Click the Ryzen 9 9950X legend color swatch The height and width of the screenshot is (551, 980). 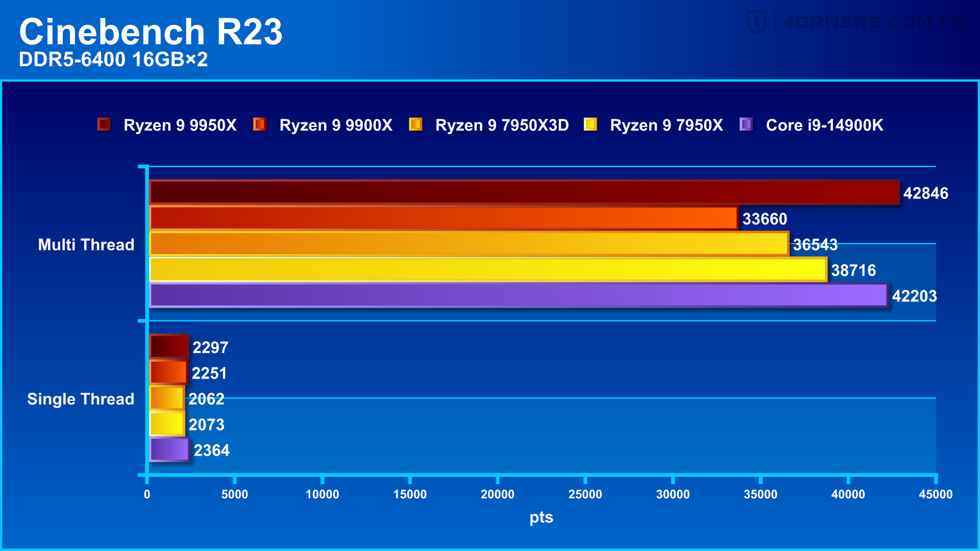[104, 124]
